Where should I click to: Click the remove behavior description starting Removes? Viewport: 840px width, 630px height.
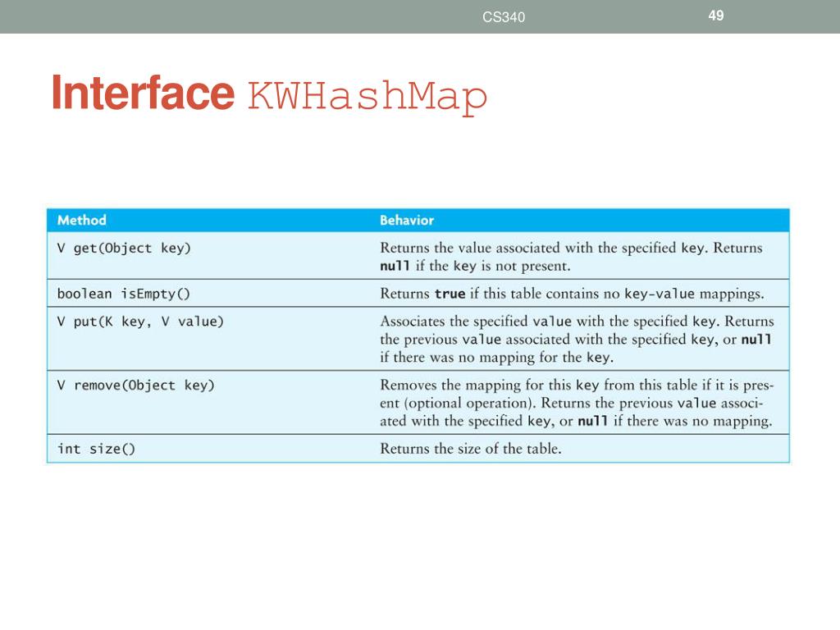click(577, 403)
